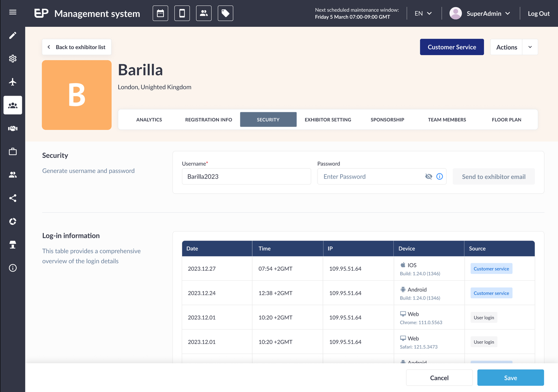Open the settings gear in sidebar
The image size is (558, 392).
[x=13, y=59]
